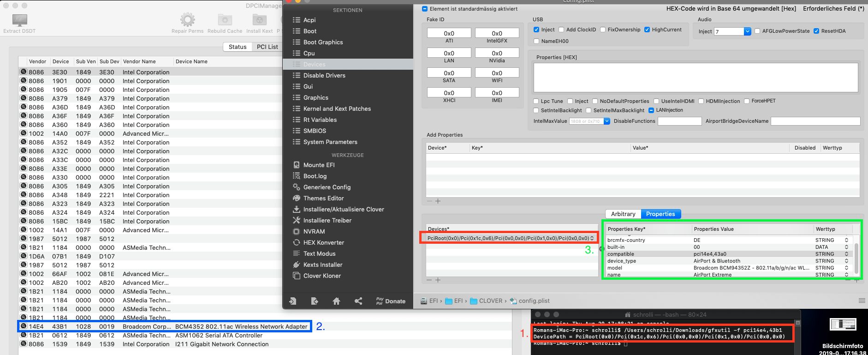Open the Clover Kloner tool
This screenshot has width=868, height=355.
click(322, 276)
